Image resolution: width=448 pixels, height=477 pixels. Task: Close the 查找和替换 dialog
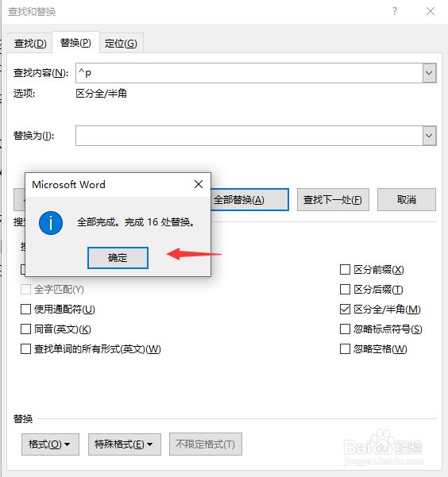(431, 12)
